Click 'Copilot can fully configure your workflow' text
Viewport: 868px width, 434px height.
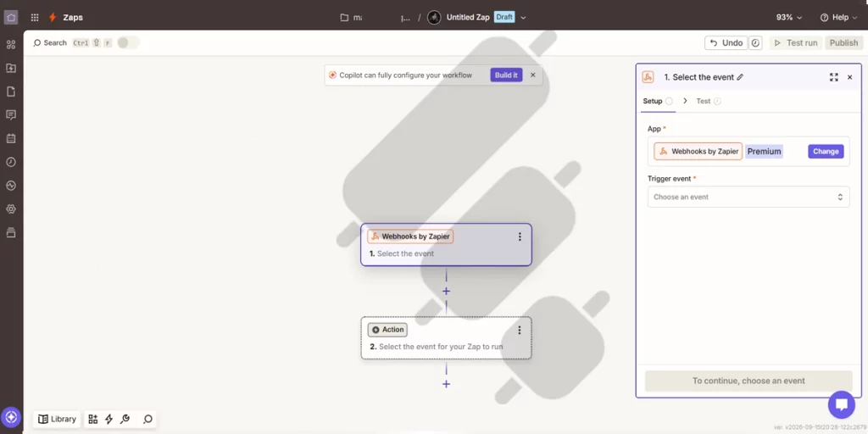coord(406,75)
